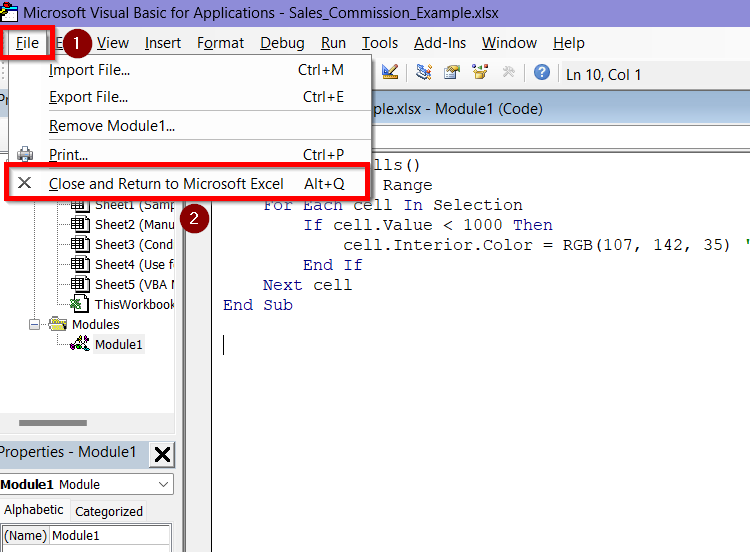Open the Add-Ins menu
Image resolution: width=750 pixels, height=552 pixels.
tap(440, 43)
